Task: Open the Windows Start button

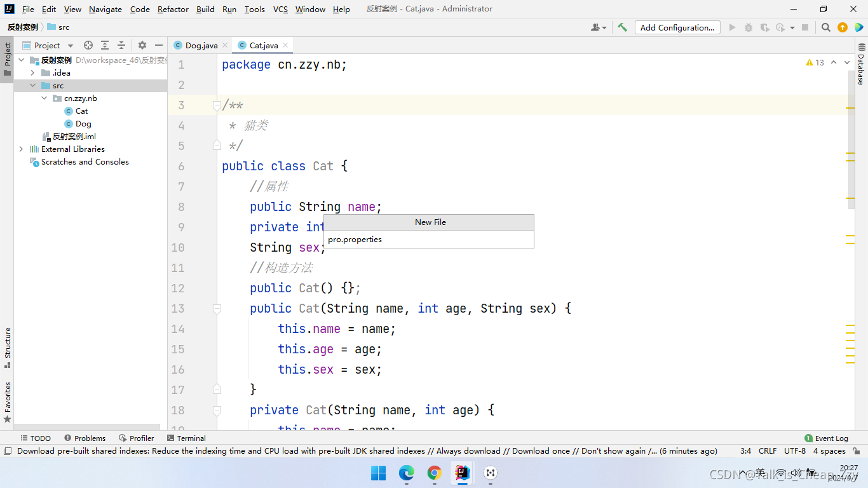Action: point(378,473)
